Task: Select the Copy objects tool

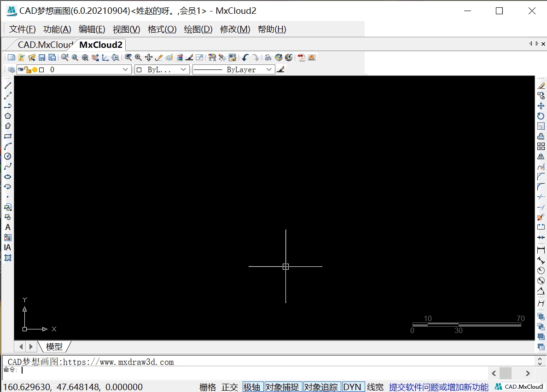Action: pos(541,96)
